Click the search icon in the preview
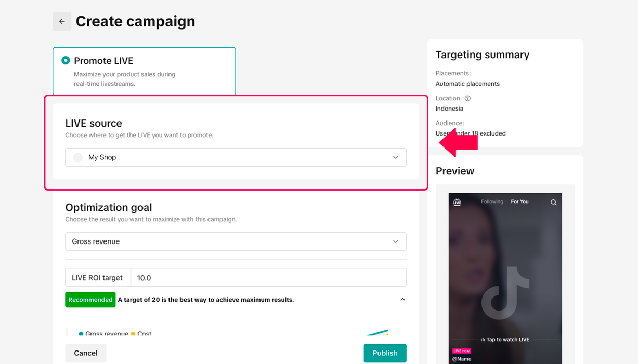This screenshot has width=638, height=364. [x=554, y=203]
